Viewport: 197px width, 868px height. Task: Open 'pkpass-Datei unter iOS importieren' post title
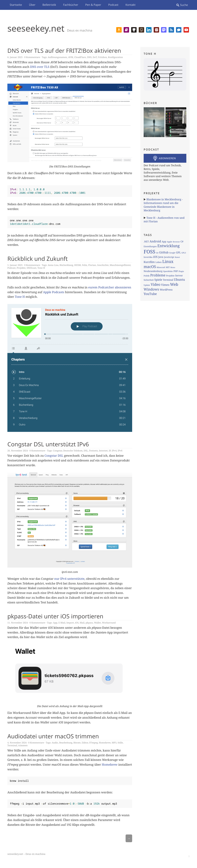(55, 616)
